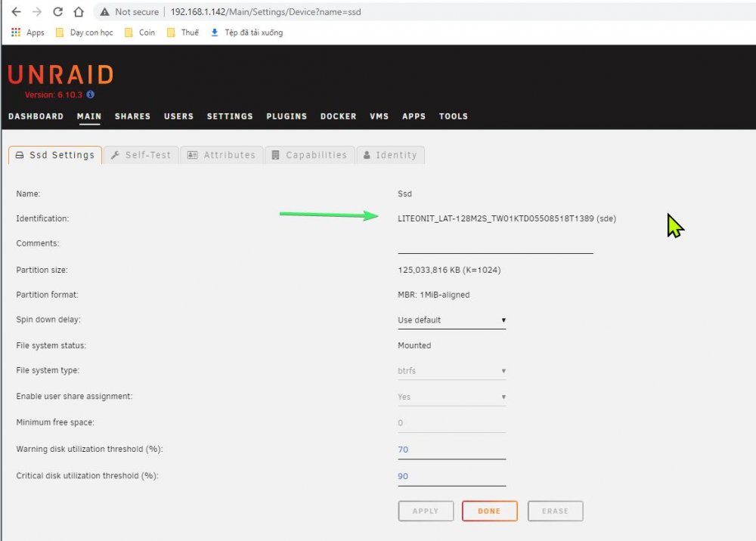Click the ERASE button
The image size is (756, 541).
(x=555, y=511)
